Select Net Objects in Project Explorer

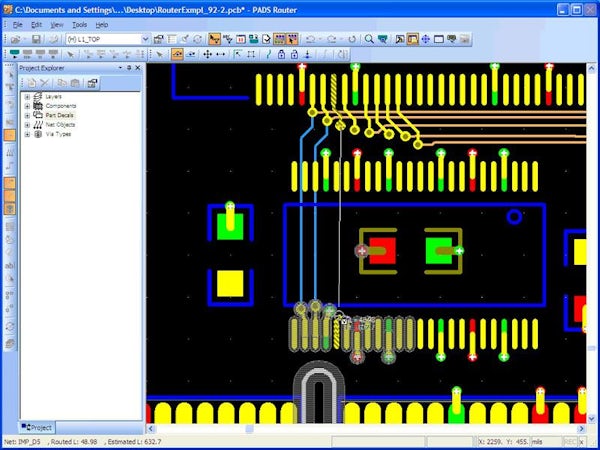(x=60, y=125)
